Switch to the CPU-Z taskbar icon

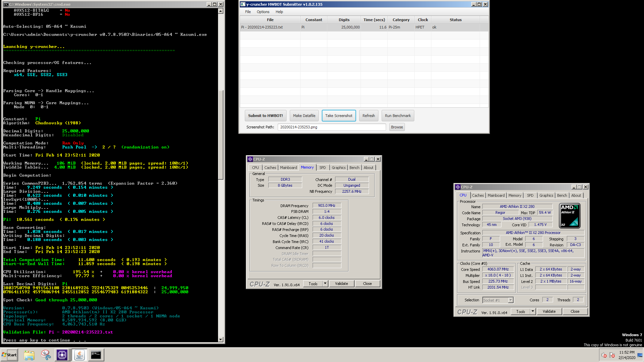click(62, 355)
